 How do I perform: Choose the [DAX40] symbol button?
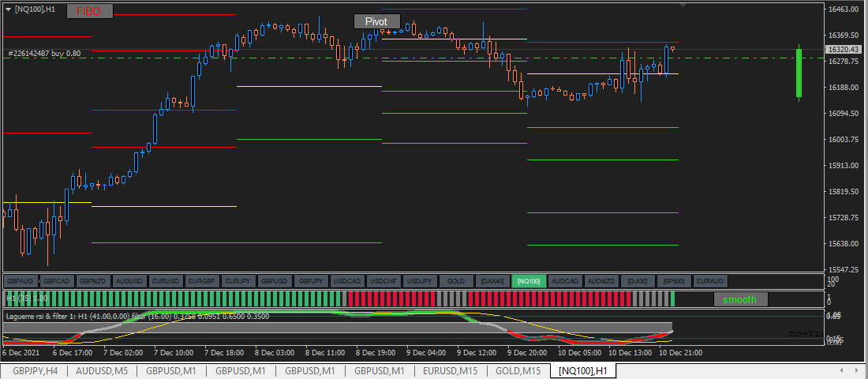coord(492,281)
